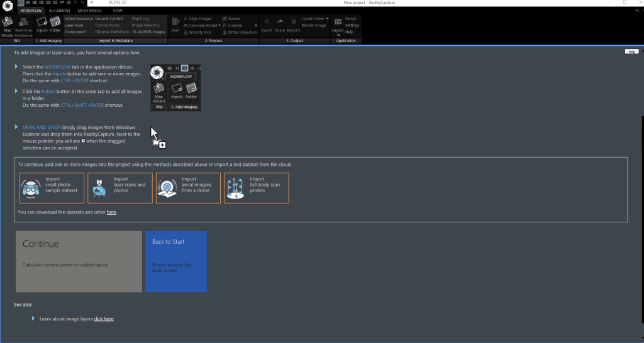Switch to the WORKFLOW ribbon tab

tap(31, 11)
